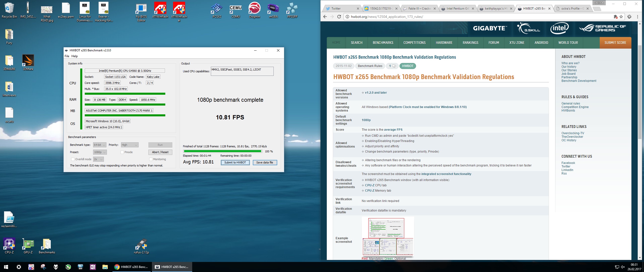This screenshot has width=644, height=272.
Task: Open the Recycle Bin desktop icon
Action: (9, 10)
